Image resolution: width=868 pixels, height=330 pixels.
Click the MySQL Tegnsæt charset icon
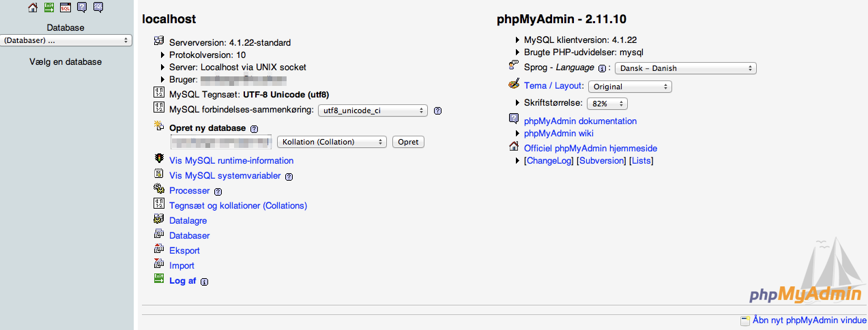pos(159,93)
